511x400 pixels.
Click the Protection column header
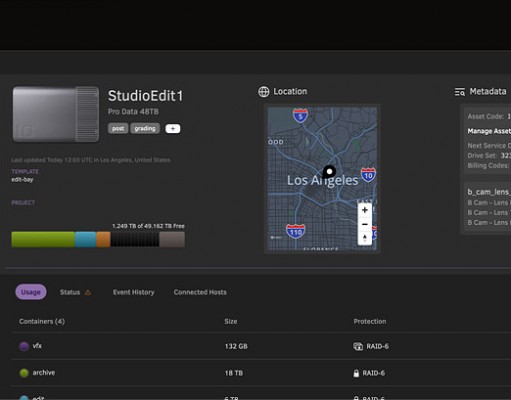(x=370, y=321)
